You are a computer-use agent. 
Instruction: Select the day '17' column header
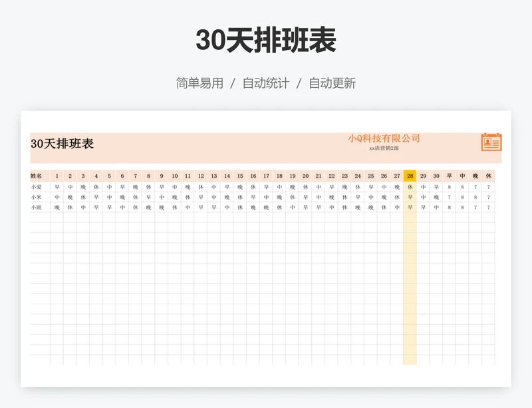pos(266,176)
